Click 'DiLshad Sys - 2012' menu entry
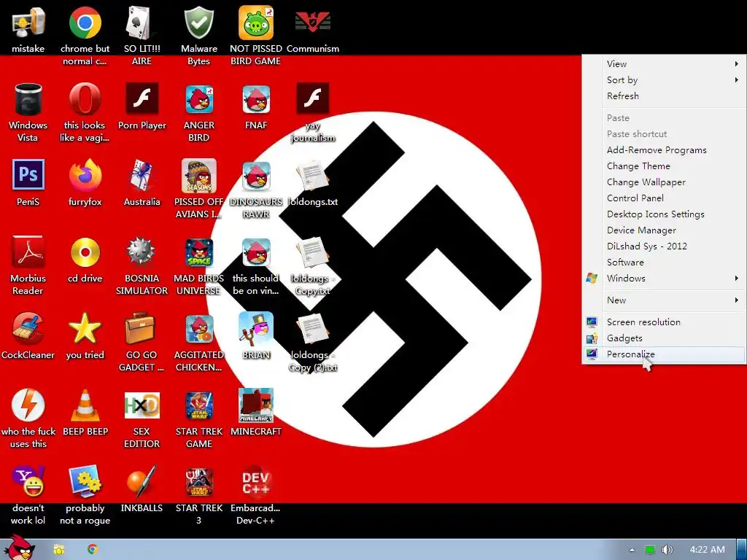 [x=664, y=246]
